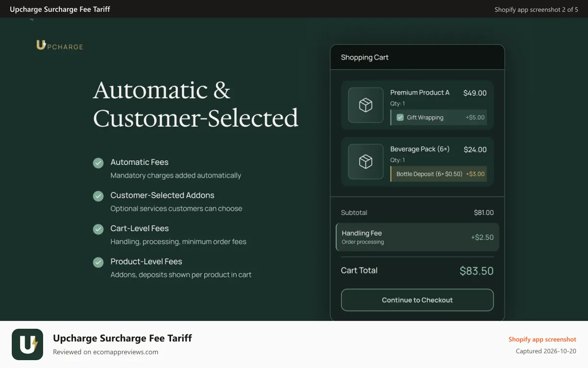
Task: Click the Automatic & Customer-Selected heading
Action: (196, 104)
